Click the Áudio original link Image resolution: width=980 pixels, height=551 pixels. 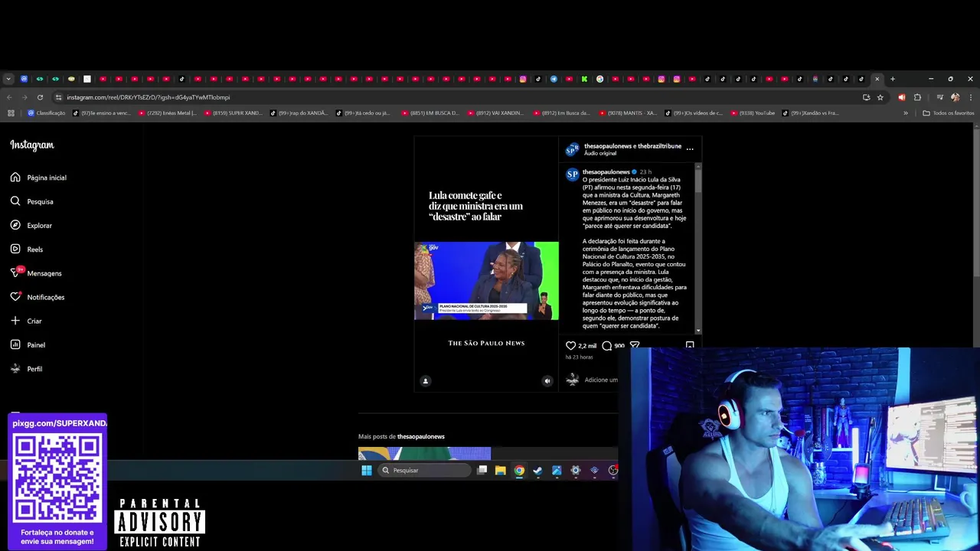click(x=600, y=153)
